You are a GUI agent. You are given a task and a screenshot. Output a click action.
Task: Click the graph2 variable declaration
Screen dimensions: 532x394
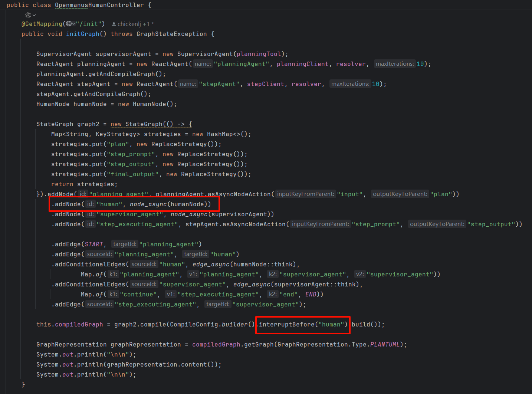point(88,124)
